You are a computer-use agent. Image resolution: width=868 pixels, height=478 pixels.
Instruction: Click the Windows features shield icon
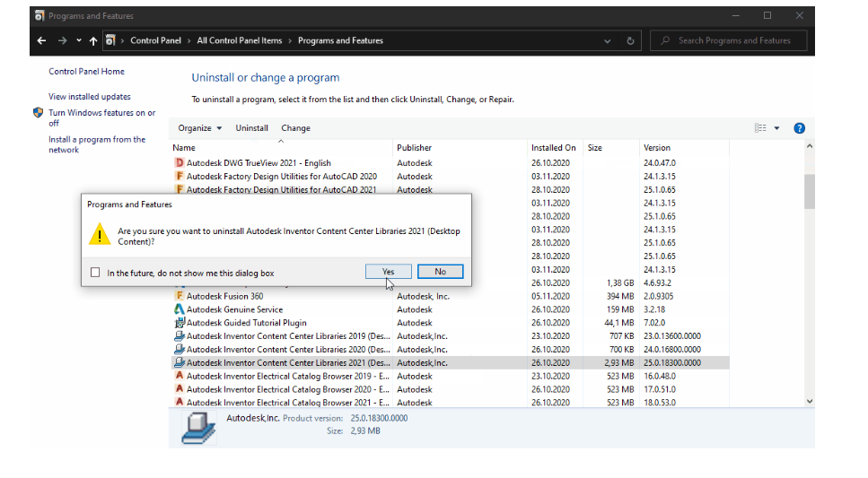tap(38, 113)
